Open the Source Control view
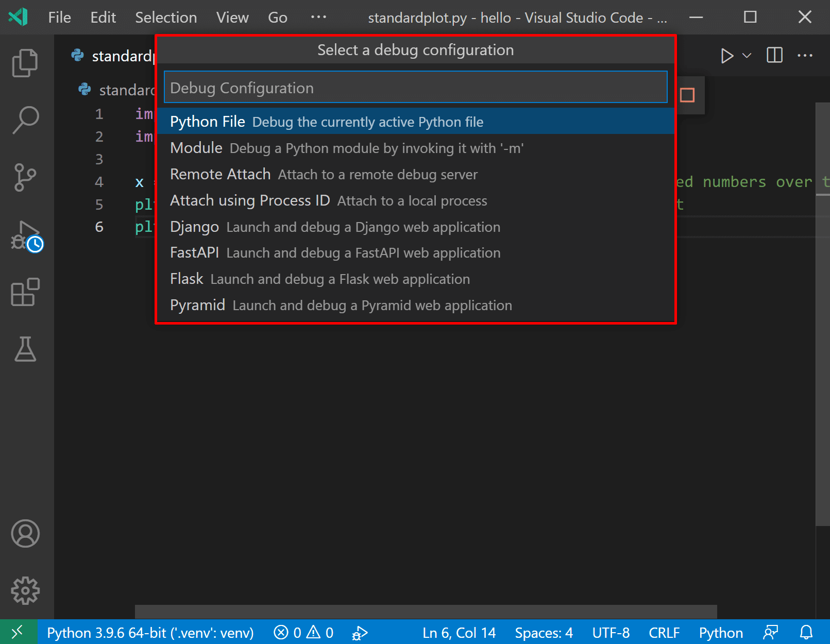 pyautogui.click(x=25, y=177)
